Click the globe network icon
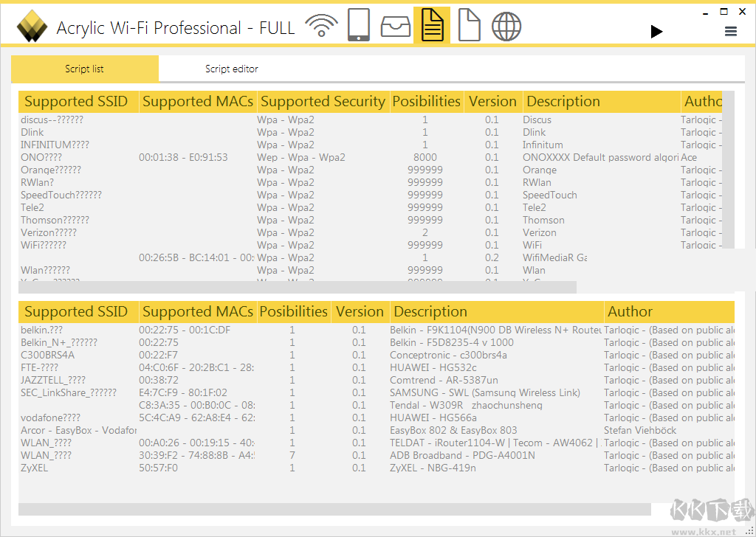Viewport: 756px width, 537px height. [506, 26]
